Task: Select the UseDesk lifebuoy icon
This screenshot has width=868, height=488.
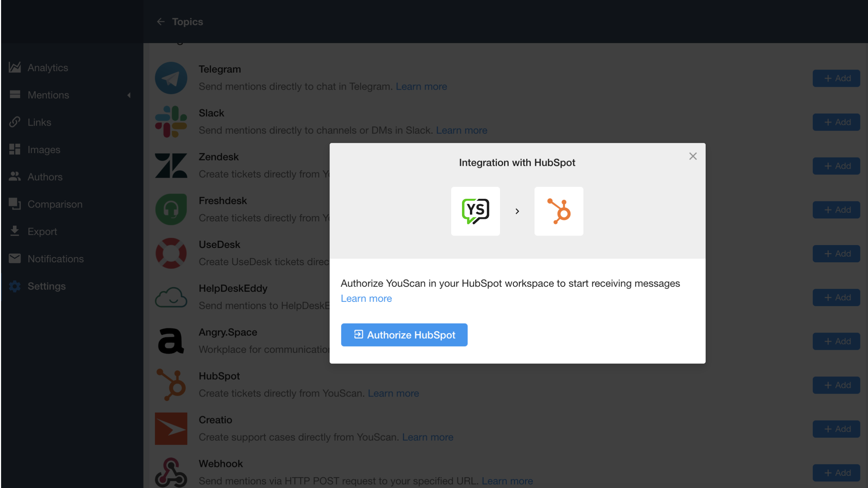Action: tap(171, 253)
